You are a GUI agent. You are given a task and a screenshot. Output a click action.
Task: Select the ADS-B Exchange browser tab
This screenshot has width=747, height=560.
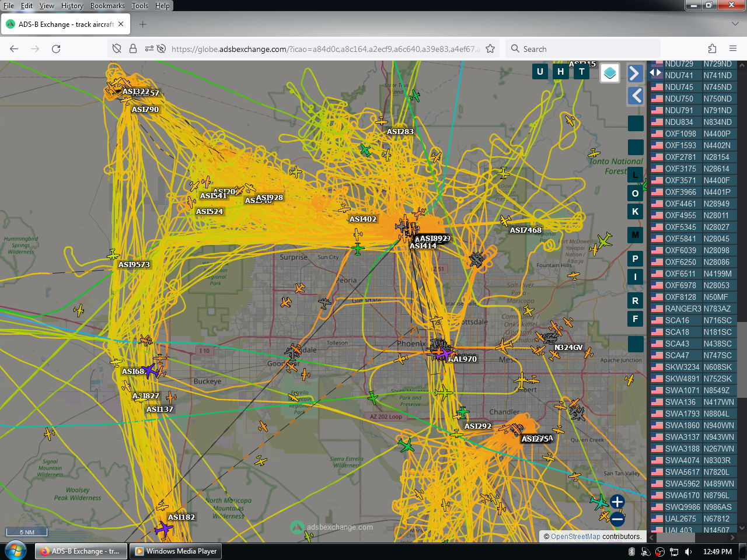65,24
